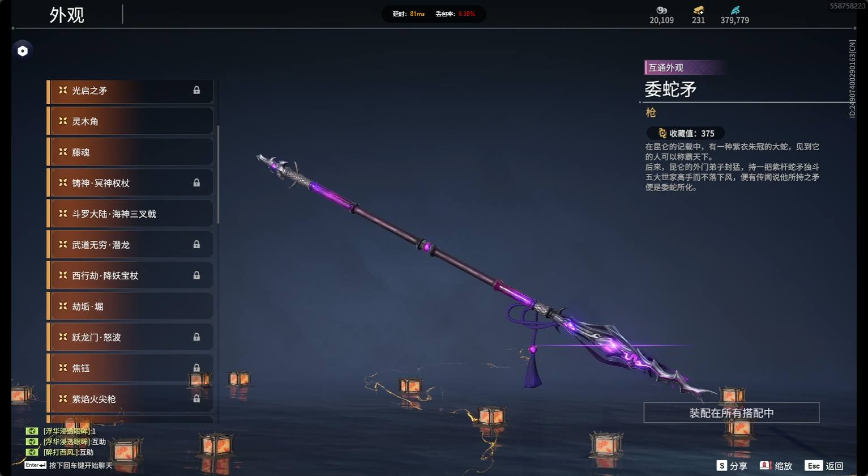Click the 装配在所有搭配中 button
The image size is (868, 476).
click(x=731, y=413)
